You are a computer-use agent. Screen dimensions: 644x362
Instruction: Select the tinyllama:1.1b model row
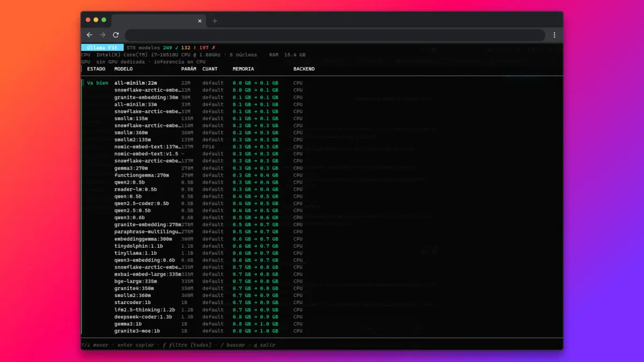point(209,253)
